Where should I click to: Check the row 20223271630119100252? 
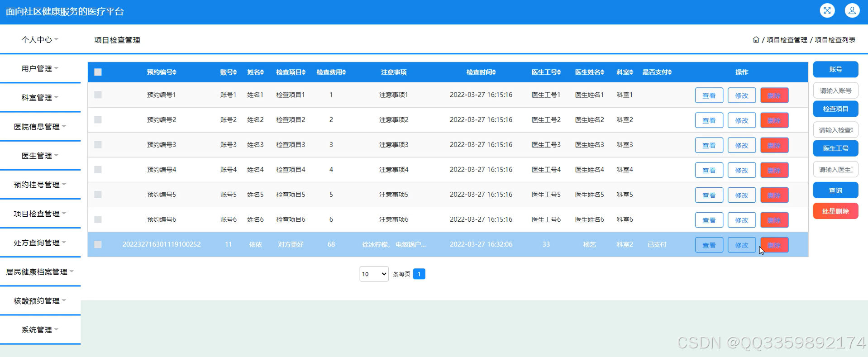pos(98,244)
